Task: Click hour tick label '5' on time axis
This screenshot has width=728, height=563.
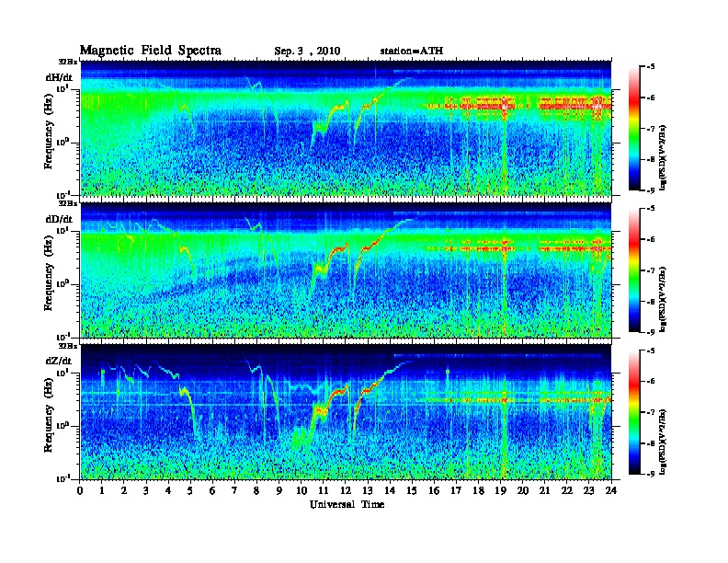Action: pyautogui.click(x=190, y=490)
